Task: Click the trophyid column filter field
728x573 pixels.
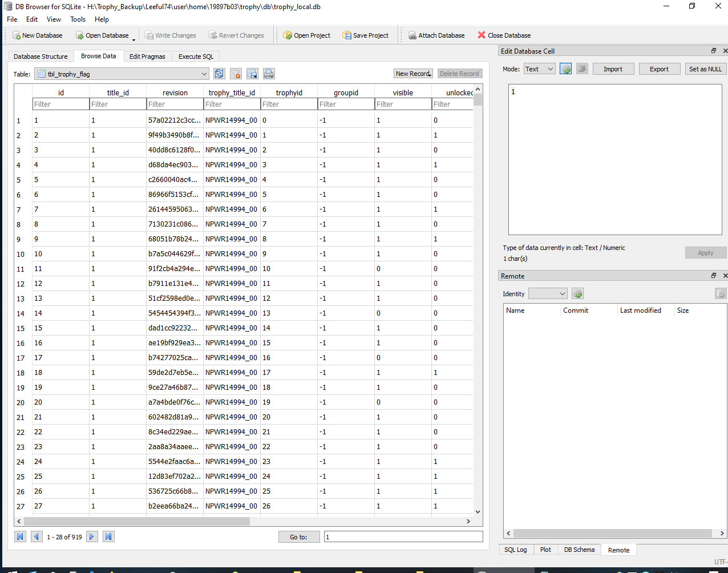Action: coord(289,104)
